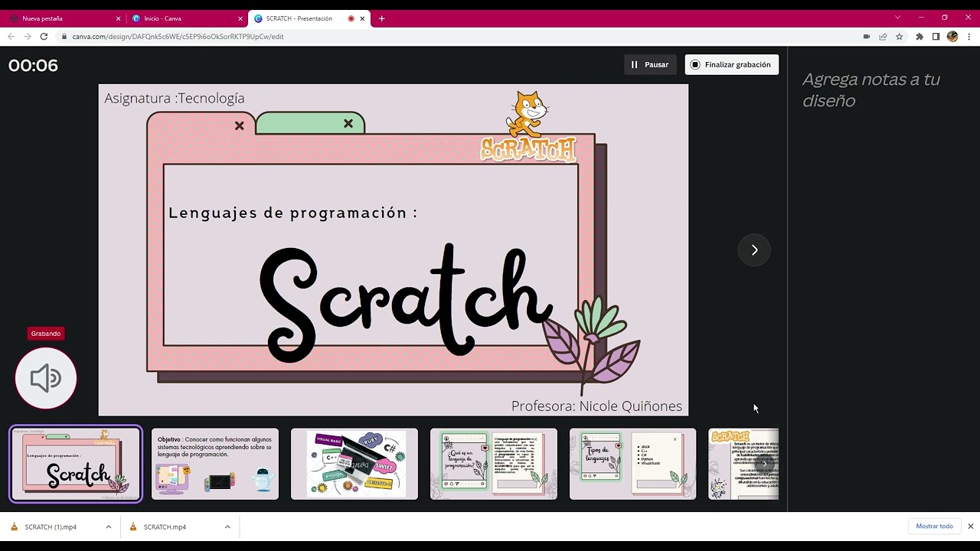
Task: Click Finalizar grabación to end recording
Action: point(731,65)
